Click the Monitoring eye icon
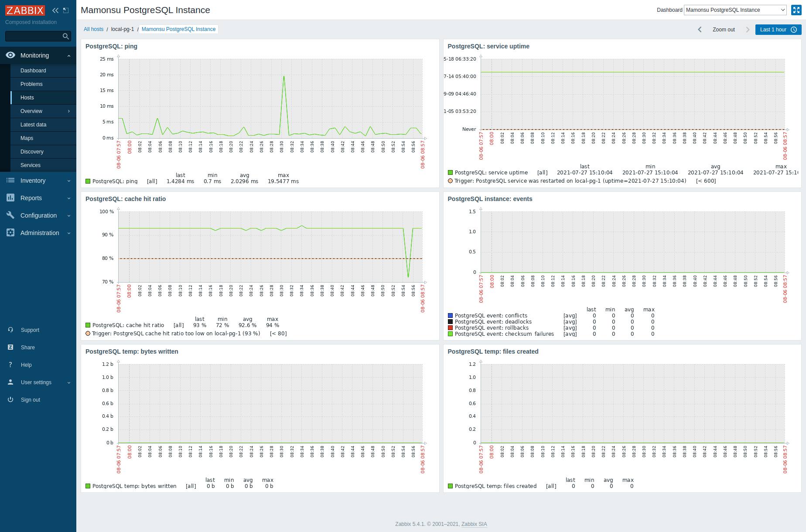 pyautogui.click(x=10, y=55)
